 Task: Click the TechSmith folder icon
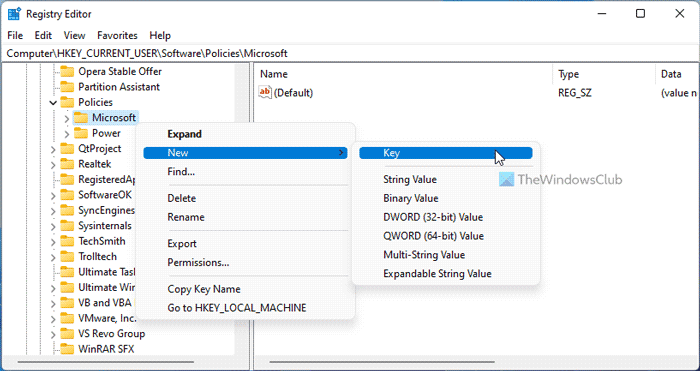pos(67,241)
